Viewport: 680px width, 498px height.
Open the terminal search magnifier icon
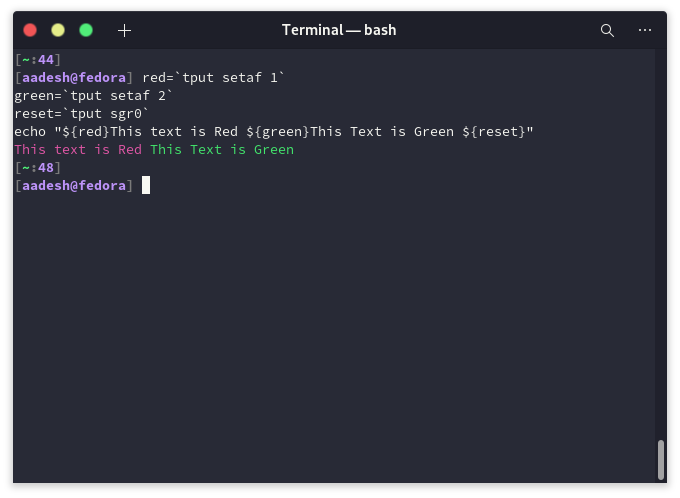click(x=607, y=30)
